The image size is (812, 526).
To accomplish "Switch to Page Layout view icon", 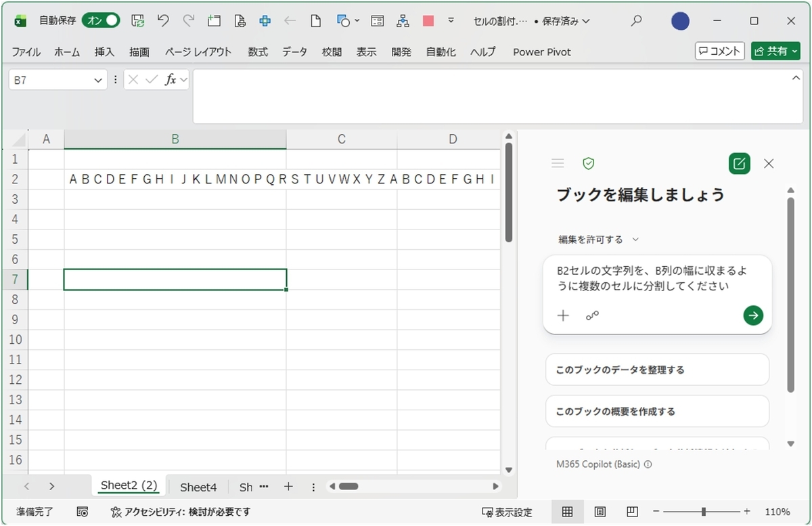I will point(600,511).
